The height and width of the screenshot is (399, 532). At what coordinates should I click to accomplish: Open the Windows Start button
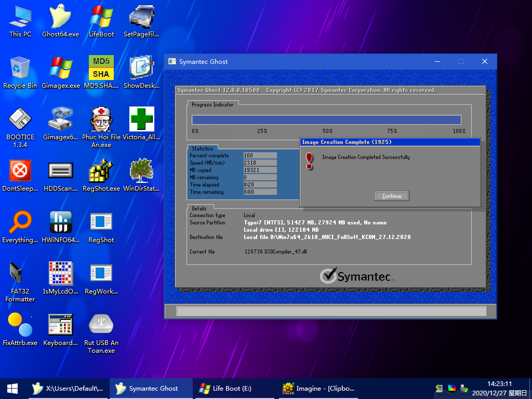click(x=12, y=389)
